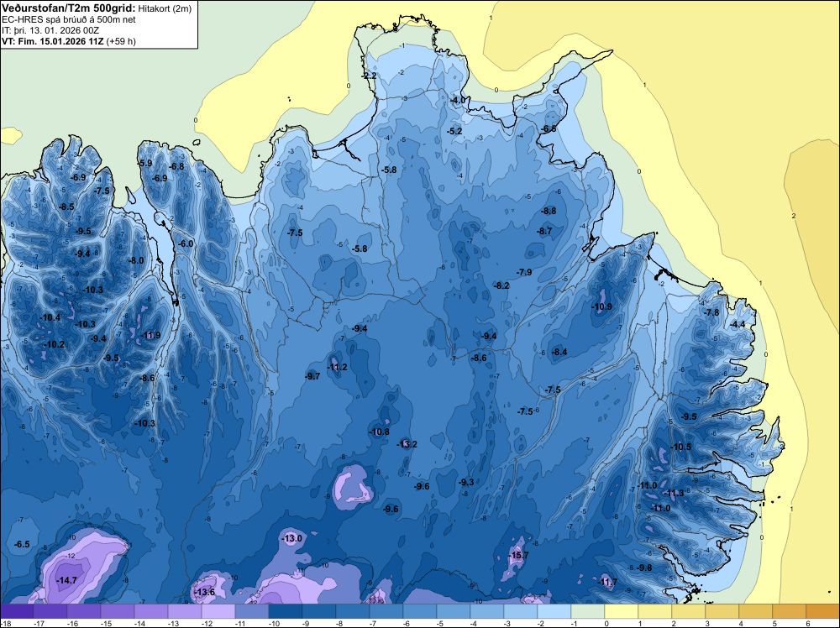Screen dimensions: 840x628
Task: Click the -11.7 temperature label
Action: point(607,582)
